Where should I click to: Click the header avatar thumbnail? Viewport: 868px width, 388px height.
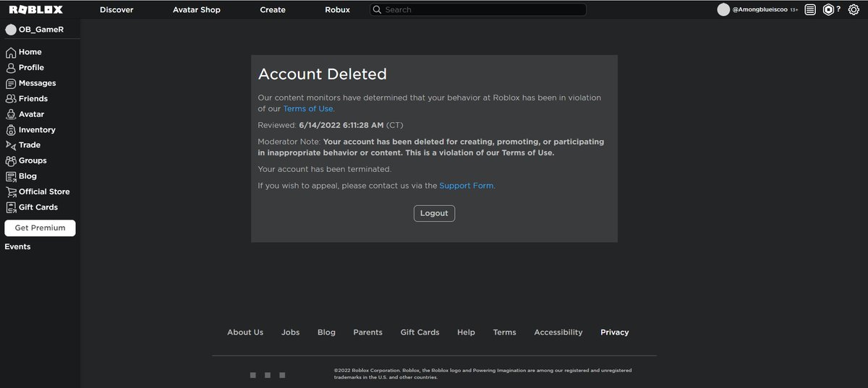click(x=723, y=9)
